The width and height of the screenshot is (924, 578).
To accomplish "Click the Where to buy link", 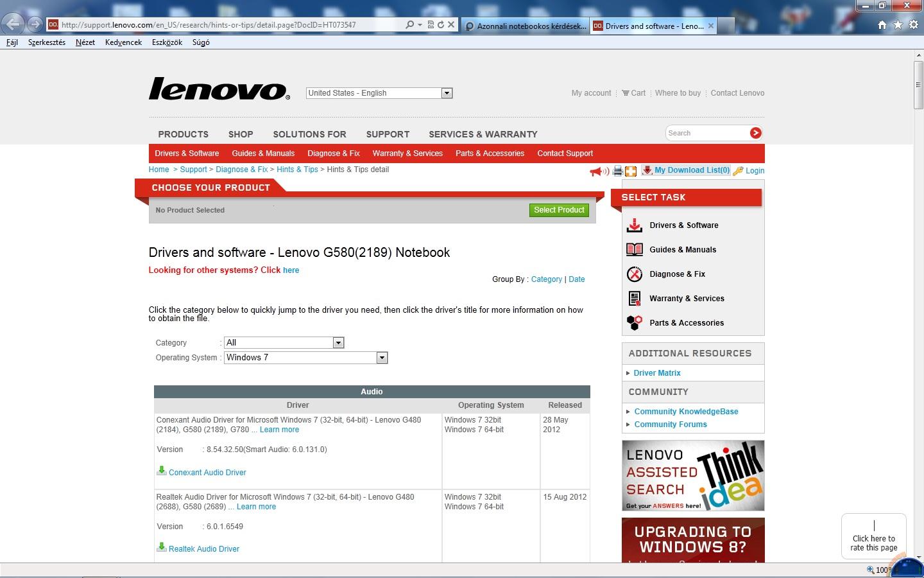I will click(x=678, y=93).
